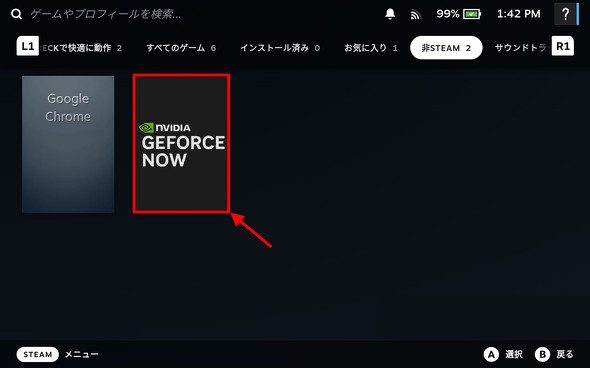Open the notifications bell
Image resolution: width=590 pixels, height=368 pixels.
point(390,14)
